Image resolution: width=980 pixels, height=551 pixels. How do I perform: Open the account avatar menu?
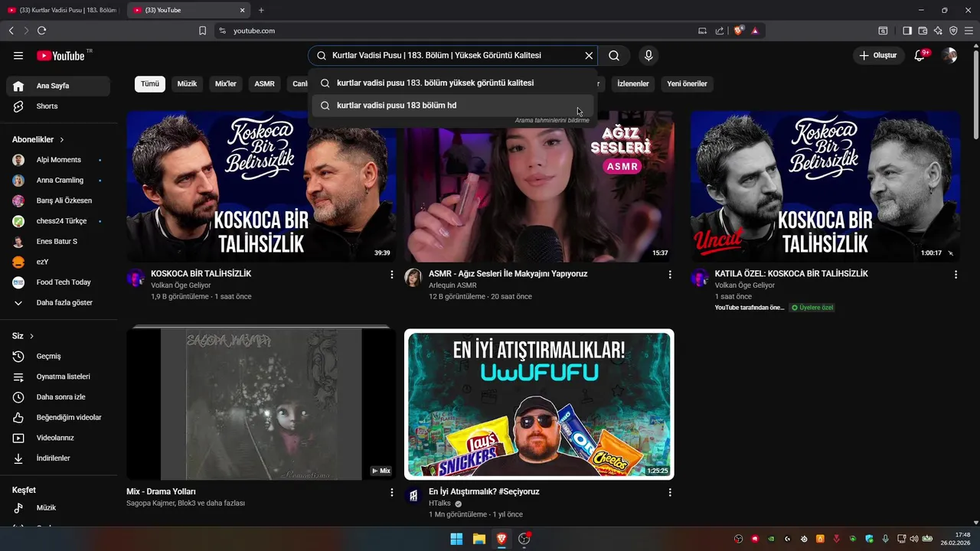point(949,56)
